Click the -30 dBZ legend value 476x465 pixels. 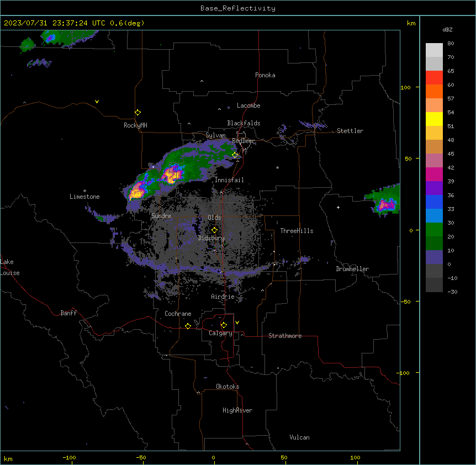[x=452, y=292]
